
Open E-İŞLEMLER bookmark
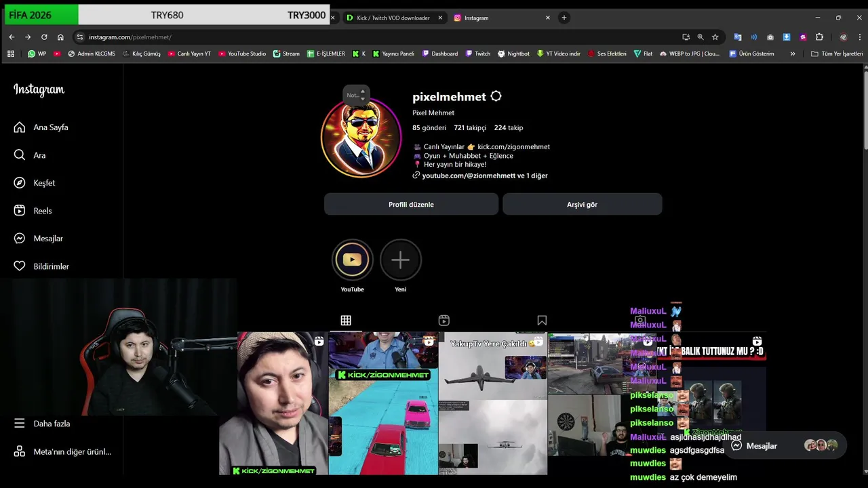click(326, 54)
